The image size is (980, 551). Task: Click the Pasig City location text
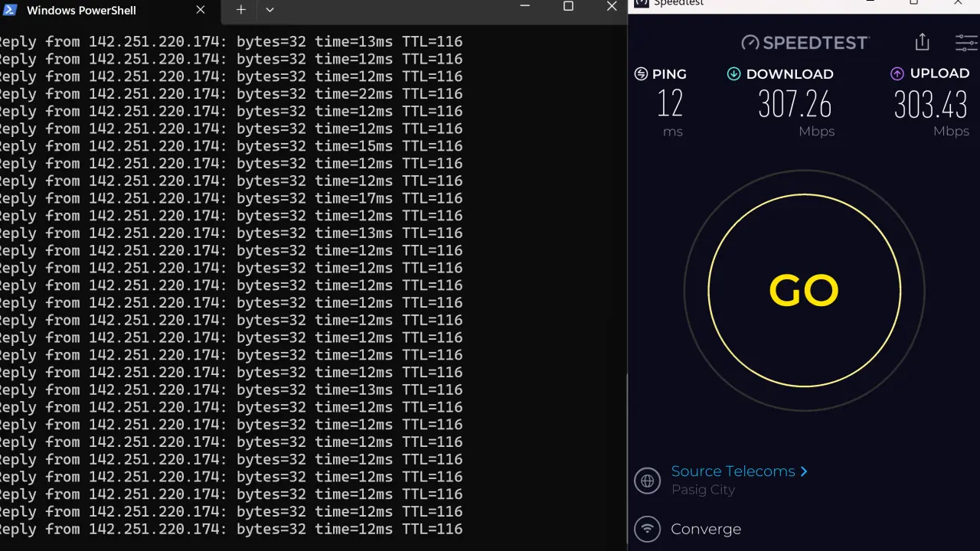click(703, 490)
